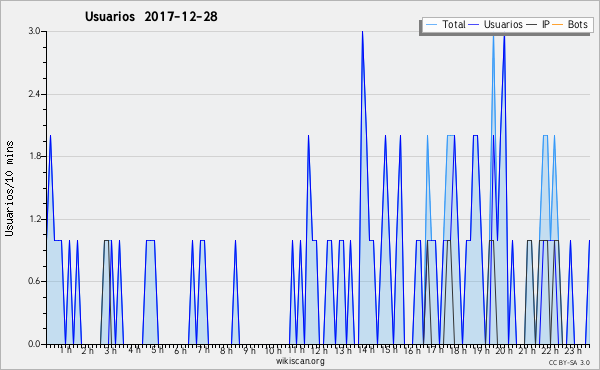The width and height of the screenshot is (600, 370).
Task: Click the orange Bots legend line
Action: click(558, 25)
